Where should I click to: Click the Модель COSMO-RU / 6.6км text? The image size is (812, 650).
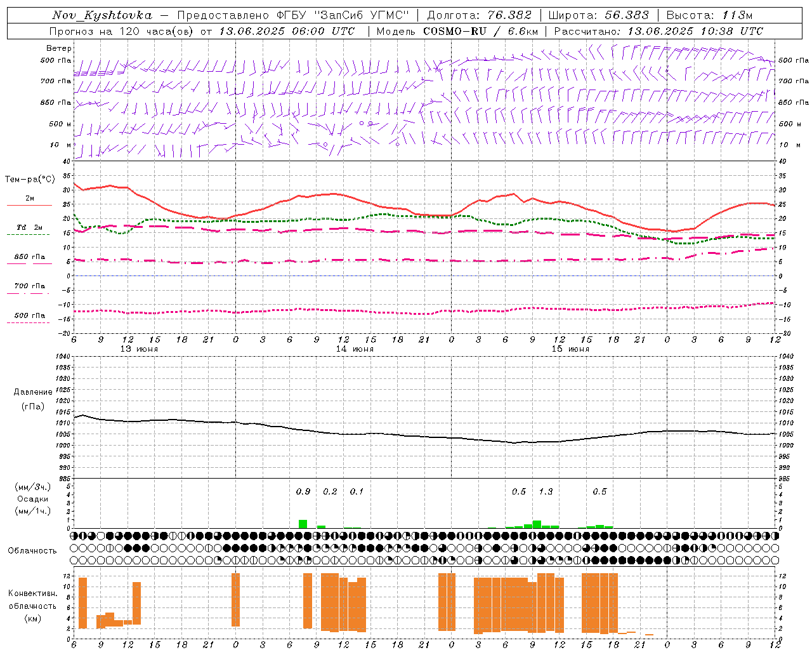click(x=457, y=31)
